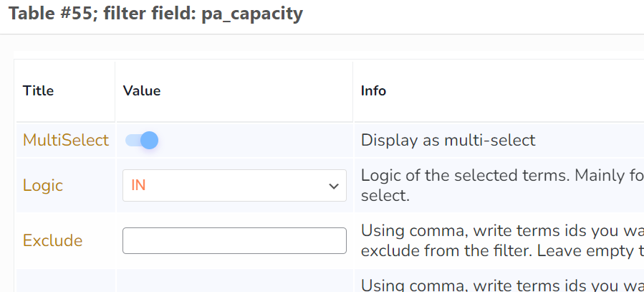This screenshot has width=644, height=292.
Task: Click the Value column header
Action: click(x=142, y=90)
